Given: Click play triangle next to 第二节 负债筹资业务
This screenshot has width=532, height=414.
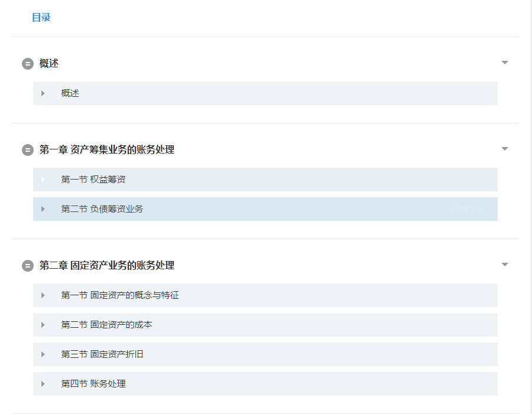Looking at the screenshot, I should click(43, 209).
